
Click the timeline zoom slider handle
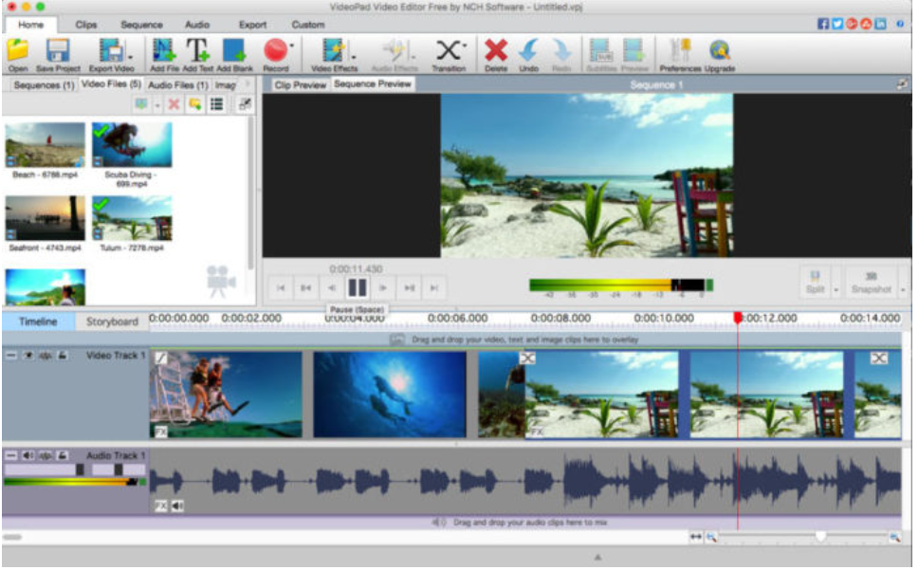pos(820,537)
